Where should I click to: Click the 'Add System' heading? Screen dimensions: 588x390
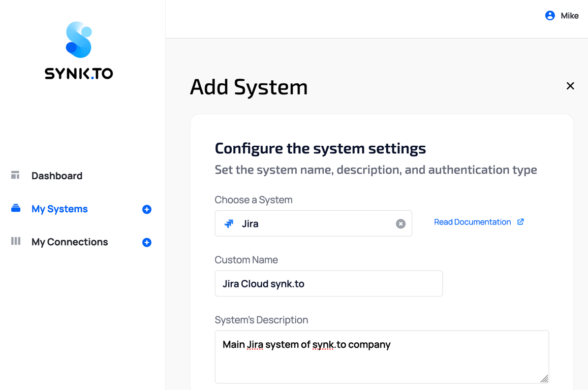pyautogui.click(x=249, y=87)
